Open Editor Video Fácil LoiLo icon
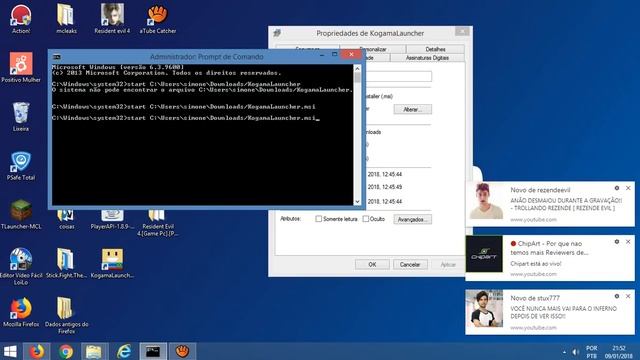 coord(21,266)
